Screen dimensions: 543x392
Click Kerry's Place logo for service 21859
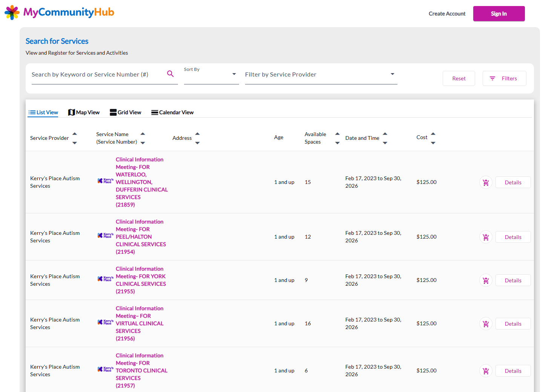106,181
